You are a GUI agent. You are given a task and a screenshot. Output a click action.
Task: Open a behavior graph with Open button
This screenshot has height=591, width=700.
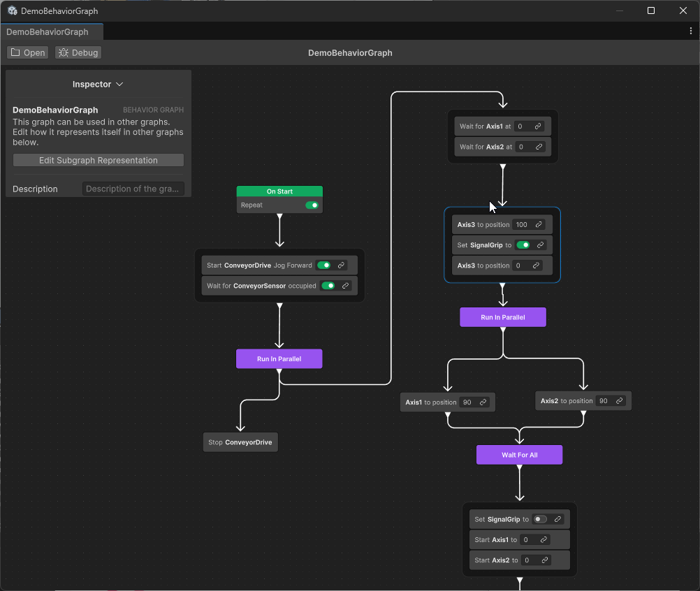point(28,53)
